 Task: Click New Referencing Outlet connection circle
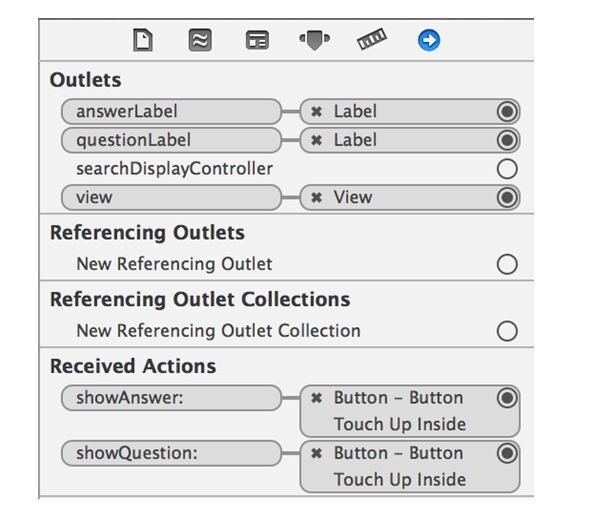[507, 264]
